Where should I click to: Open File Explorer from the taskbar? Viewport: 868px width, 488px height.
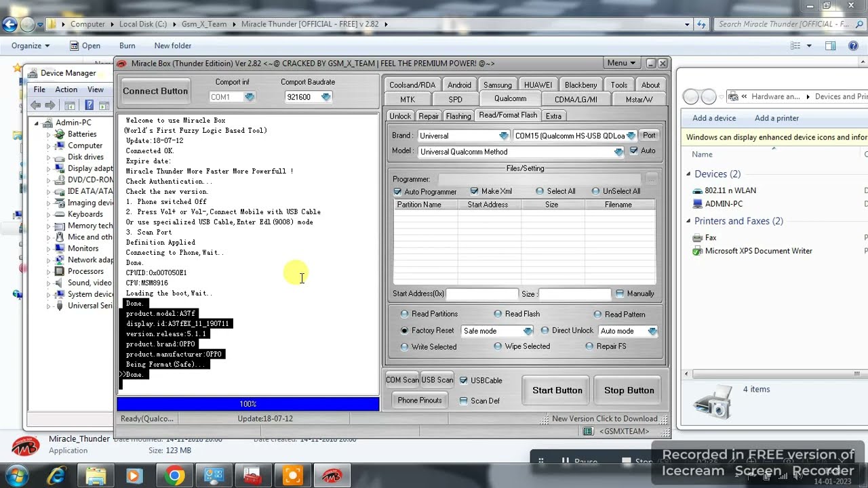coord(96,476)
